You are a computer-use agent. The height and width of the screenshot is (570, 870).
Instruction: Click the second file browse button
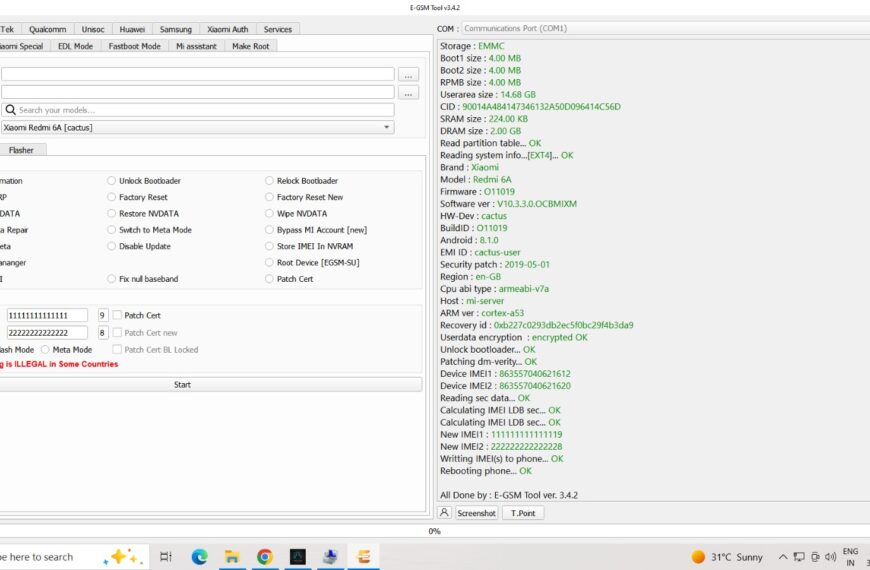click(x=408, y=92)
